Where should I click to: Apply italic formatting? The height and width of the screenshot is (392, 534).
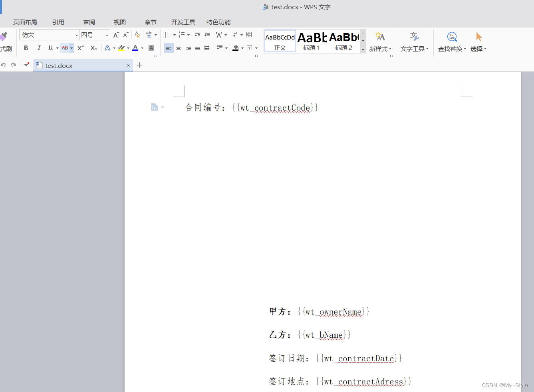(39, 48)
